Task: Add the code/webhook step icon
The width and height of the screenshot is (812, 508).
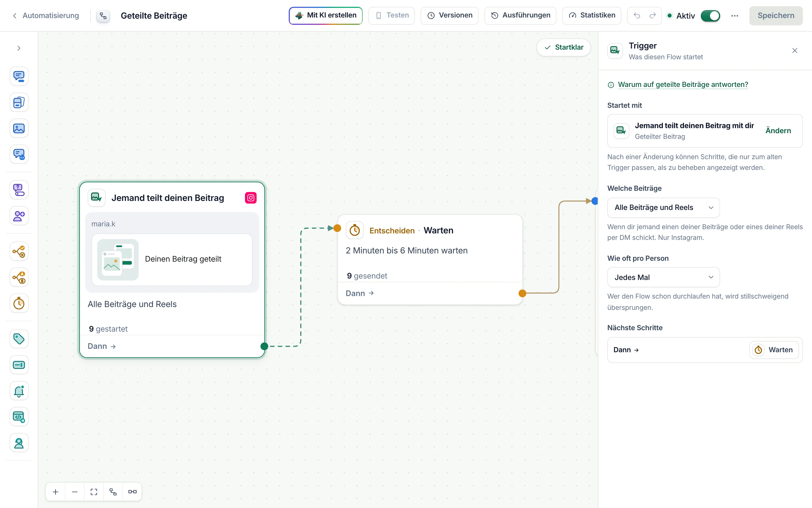Action: tap(19, 417)
